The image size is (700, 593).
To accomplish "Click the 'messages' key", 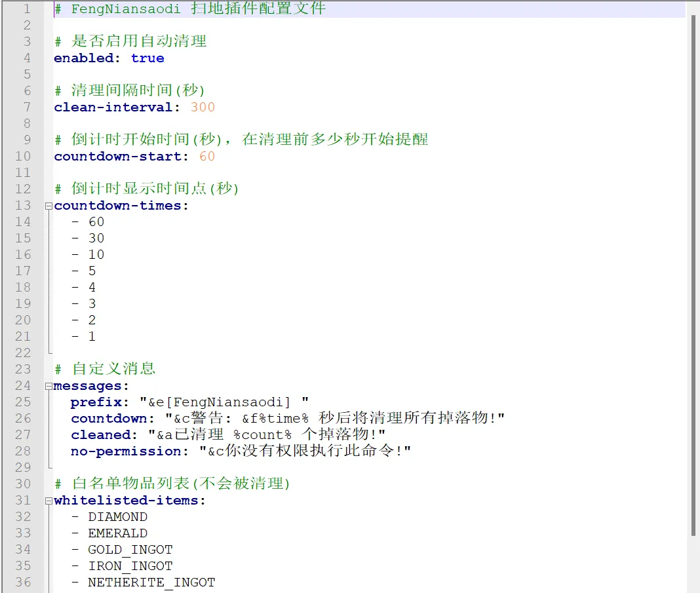I will click(88, 386).
